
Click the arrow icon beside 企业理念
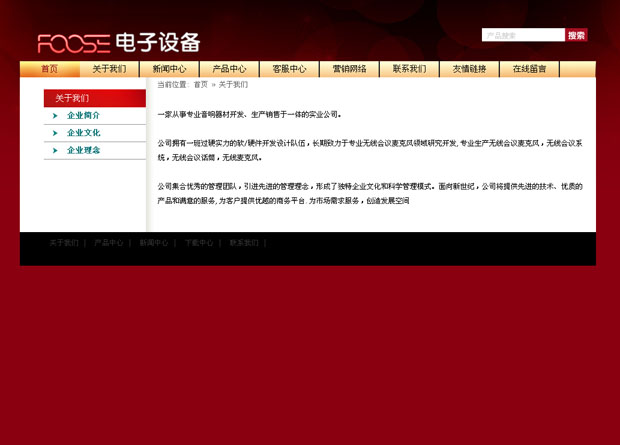point(56,150)
